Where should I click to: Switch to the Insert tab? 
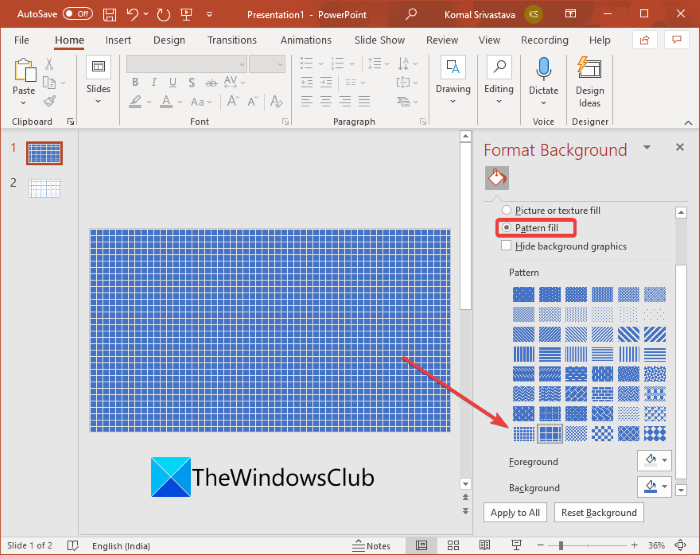[118, 40]
